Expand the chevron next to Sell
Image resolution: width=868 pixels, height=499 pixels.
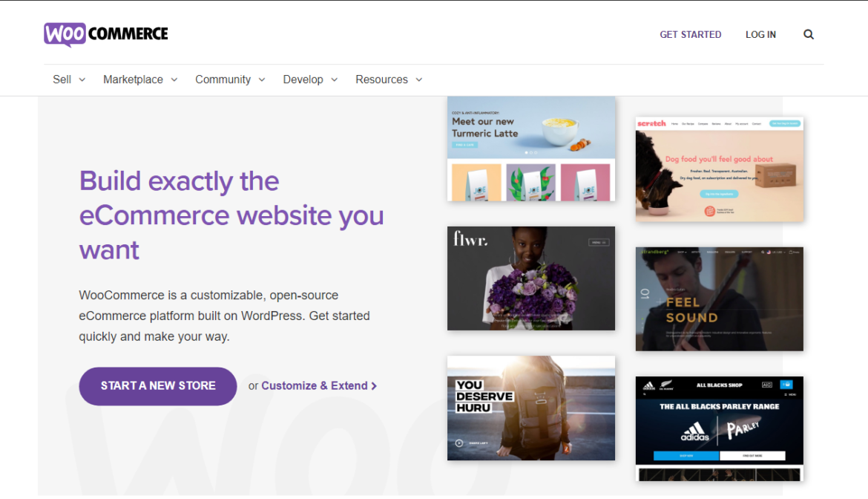(82, 79)
